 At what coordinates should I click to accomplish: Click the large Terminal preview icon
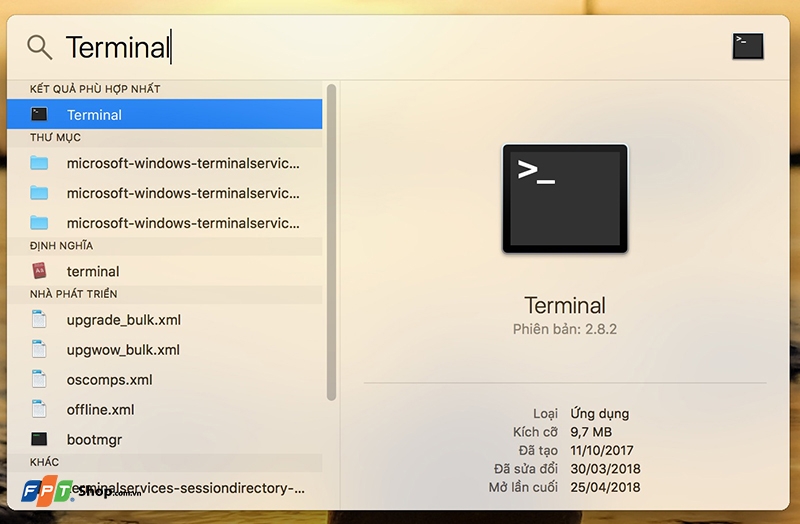[x=565, y=198]
